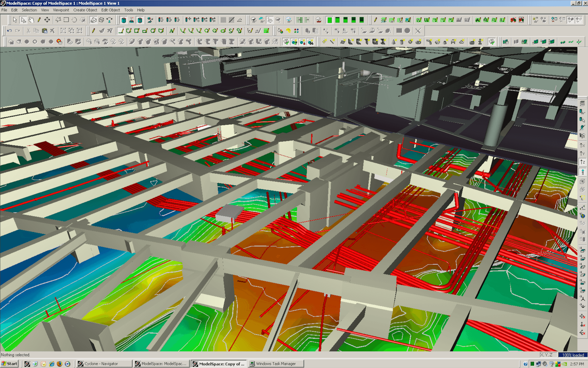Show the reference grid icon
Screen dimensions: 588x368
223,20
